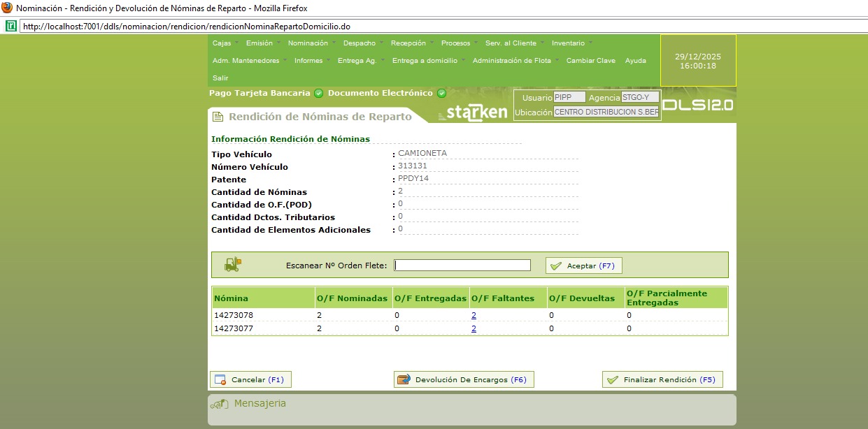Focus the Escanear Nº Orden Flete field
This screenshot has width=868, height=429.
462,266
